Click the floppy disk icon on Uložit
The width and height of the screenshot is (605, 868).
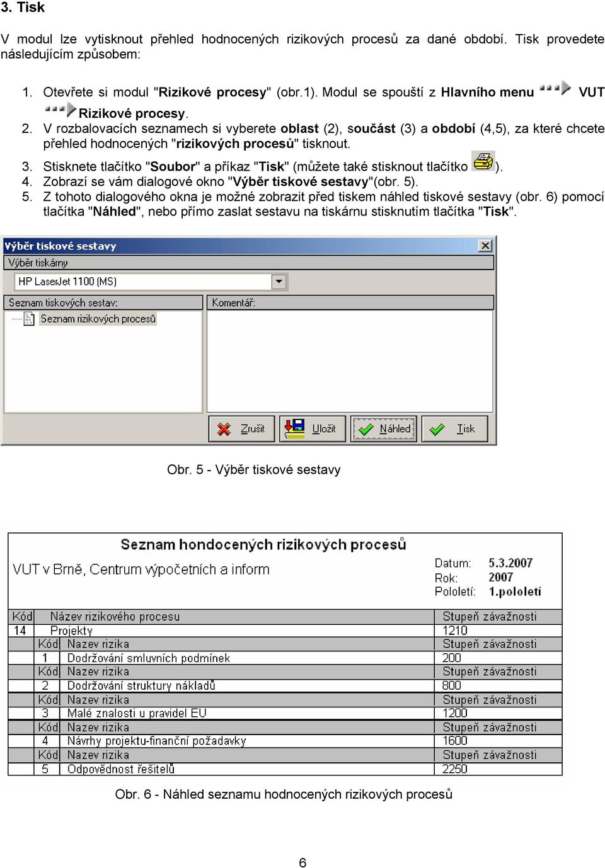[x=294, y=428]
